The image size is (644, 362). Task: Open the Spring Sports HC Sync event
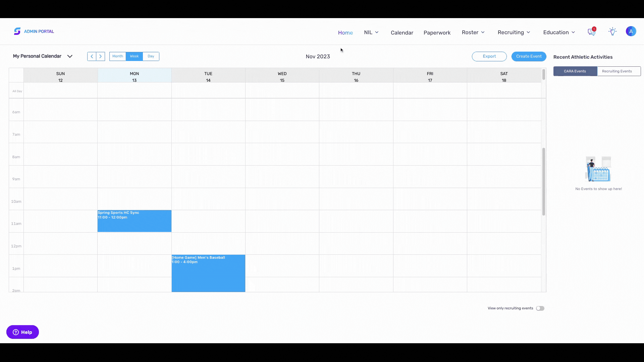(135, 221)
